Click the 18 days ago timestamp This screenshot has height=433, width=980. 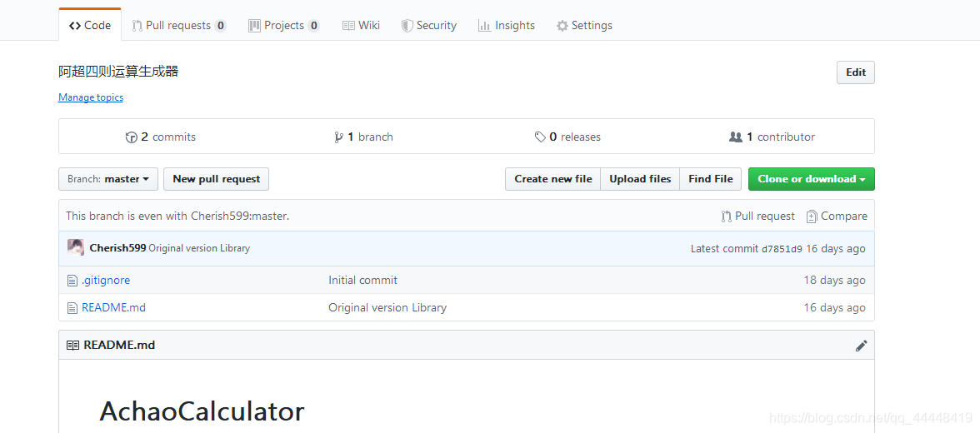(834, 280)
